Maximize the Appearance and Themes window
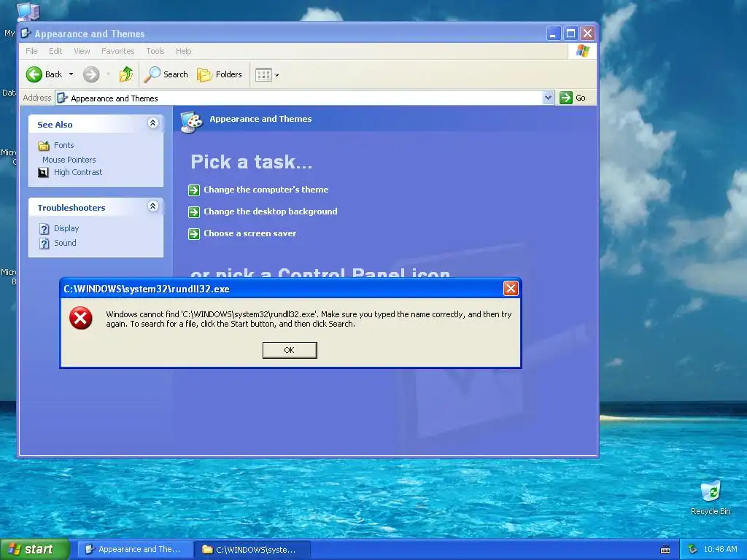The height and width of the screenshot is (560, 747). point(570,34)
